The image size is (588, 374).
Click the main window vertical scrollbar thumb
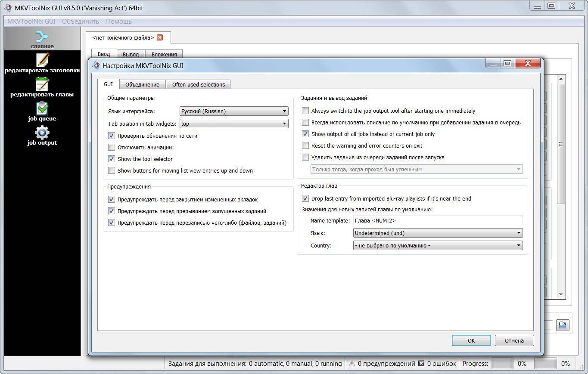pyautogui.click(x=561, y=144)
